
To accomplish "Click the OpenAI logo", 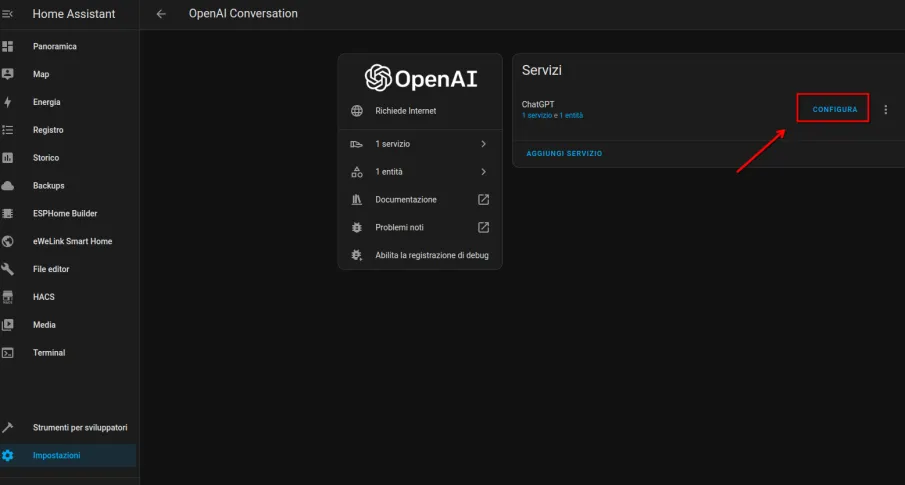I will [421, 78].
